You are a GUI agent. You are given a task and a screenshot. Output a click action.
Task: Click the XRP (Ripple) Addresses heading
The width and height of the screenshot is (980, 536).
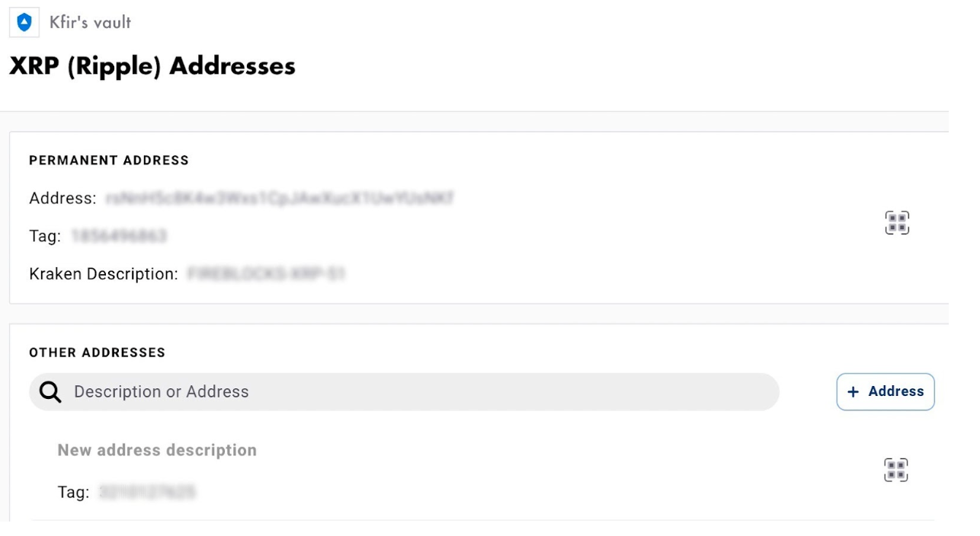coord(152,65)
